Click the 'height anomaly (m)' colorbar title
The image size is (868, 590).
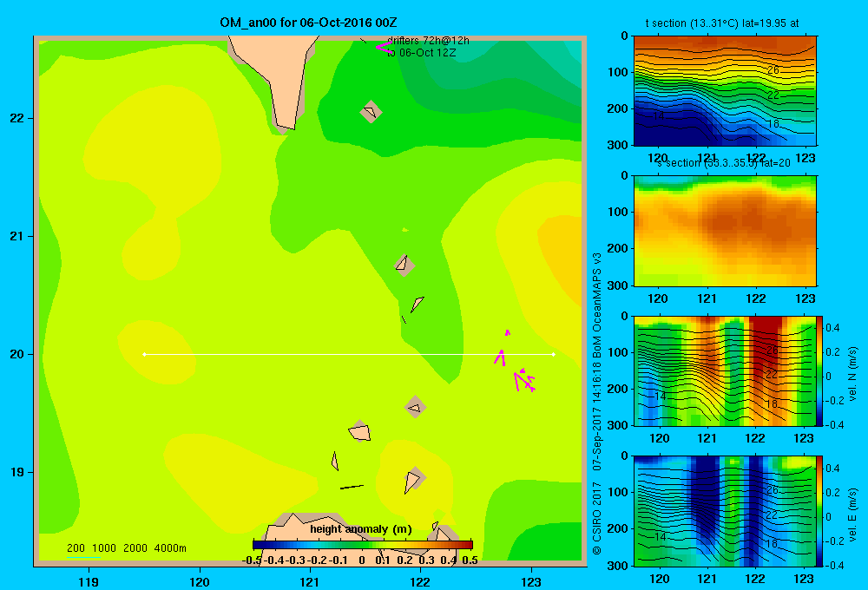tap(361, 529)
